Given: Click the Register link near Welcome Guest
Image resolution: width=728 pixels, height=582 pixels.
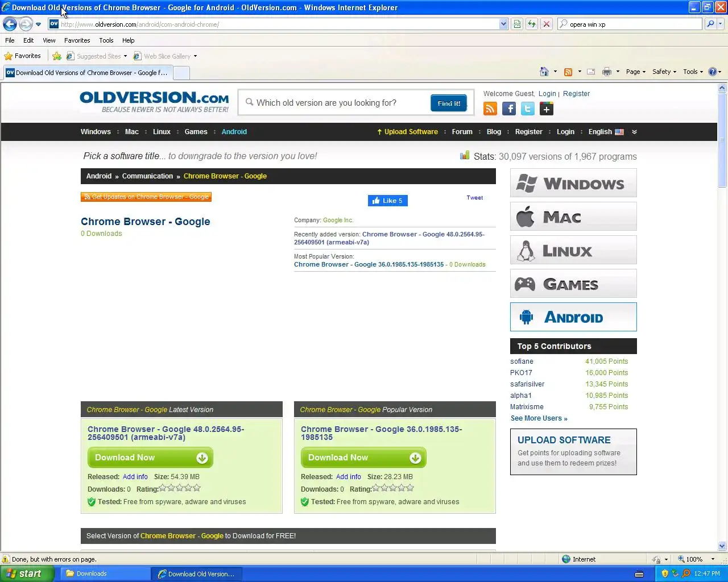Looking at the screenshot, I should pyautogui.click(x=576, y=94).
